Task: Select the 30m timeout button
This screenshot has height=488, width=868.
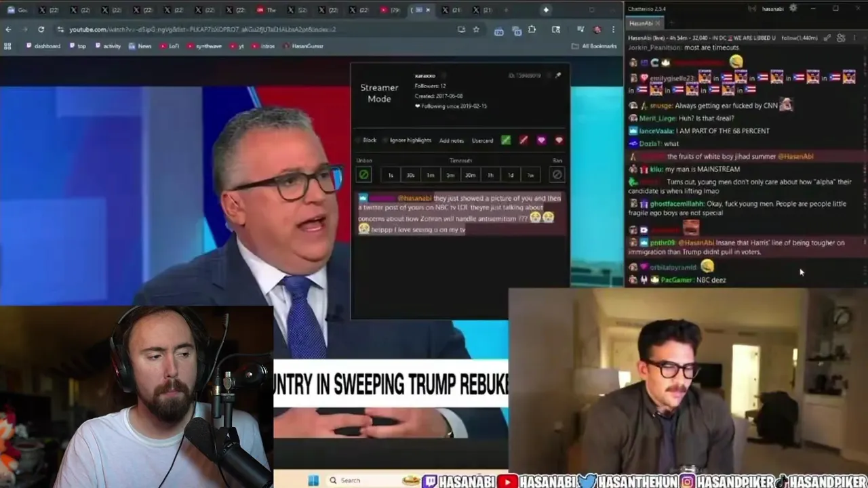Action: (470, 175)
